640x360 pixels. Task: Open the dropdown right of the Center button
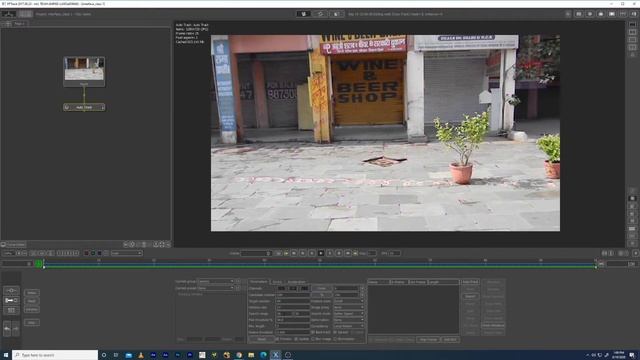349,288
